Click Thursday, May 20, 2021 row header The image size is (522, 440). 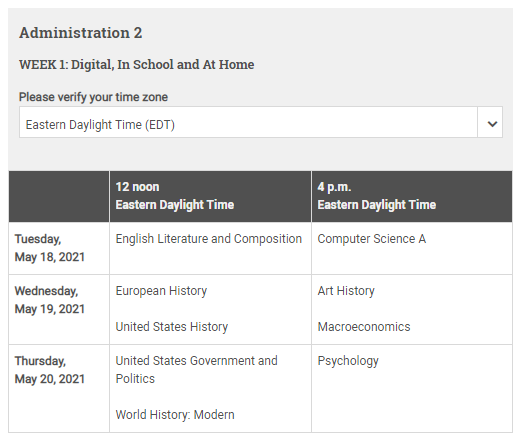50,370
